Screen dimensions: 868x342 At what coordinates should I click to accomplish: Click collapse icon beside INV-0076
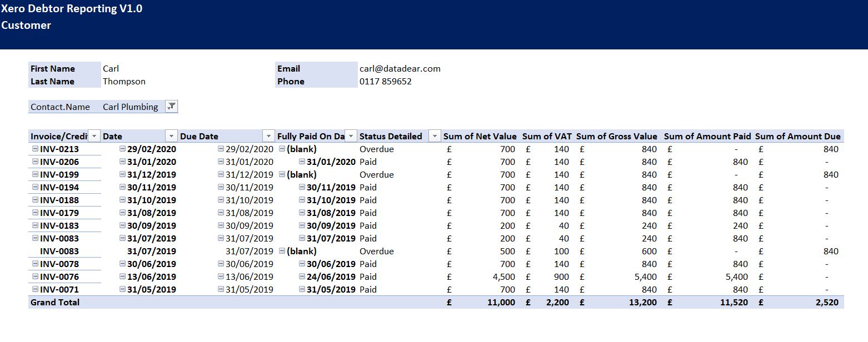point(36,276)
